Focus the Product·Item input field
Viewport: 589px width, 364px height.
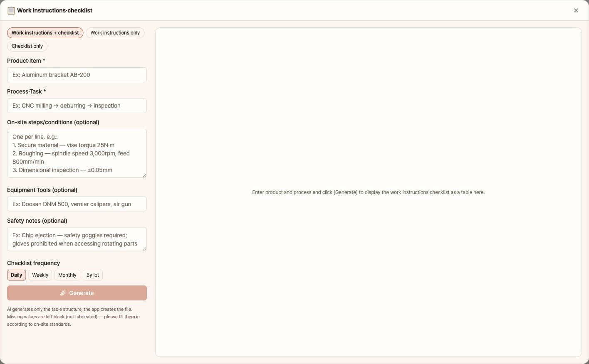pos(77,75)
